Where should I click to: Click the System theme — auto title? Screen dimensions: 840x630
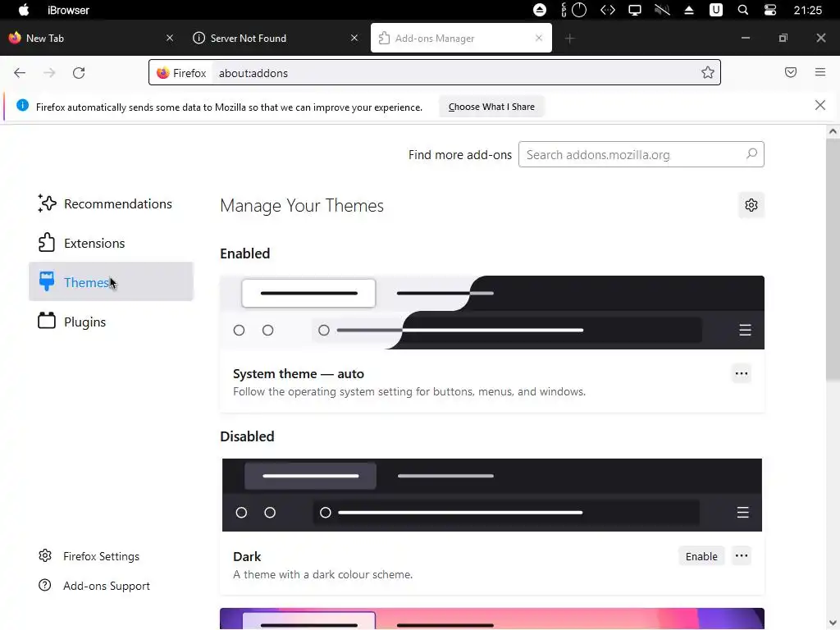pos(299,373)
